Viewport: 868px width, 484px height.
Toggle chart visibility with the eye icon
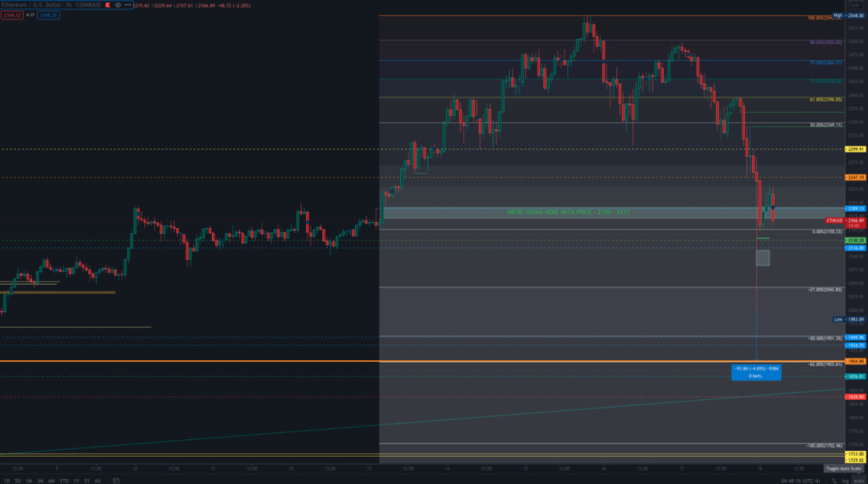click(x=117, y=5)
